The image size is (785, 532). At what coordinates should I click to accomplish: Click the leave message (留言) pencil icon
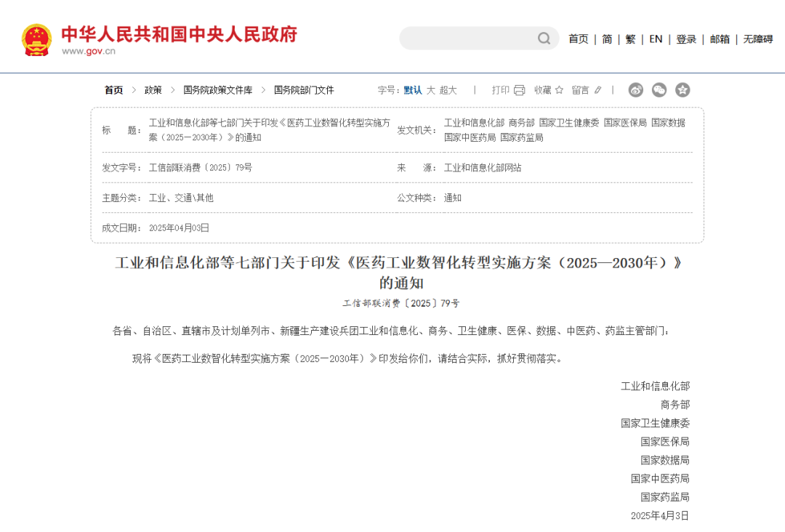(x=598, y=90)
